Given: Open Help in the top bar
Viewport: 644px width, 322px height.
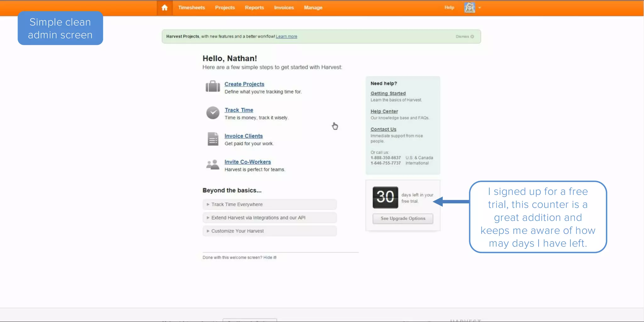Looking at the screenshot, I should pos(449,7).
